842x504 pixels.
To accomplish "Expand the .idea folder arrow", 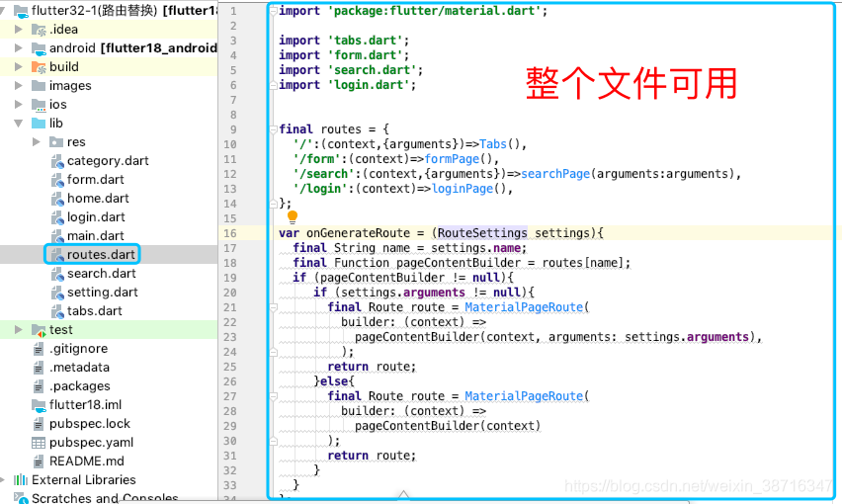I will 18,29.
